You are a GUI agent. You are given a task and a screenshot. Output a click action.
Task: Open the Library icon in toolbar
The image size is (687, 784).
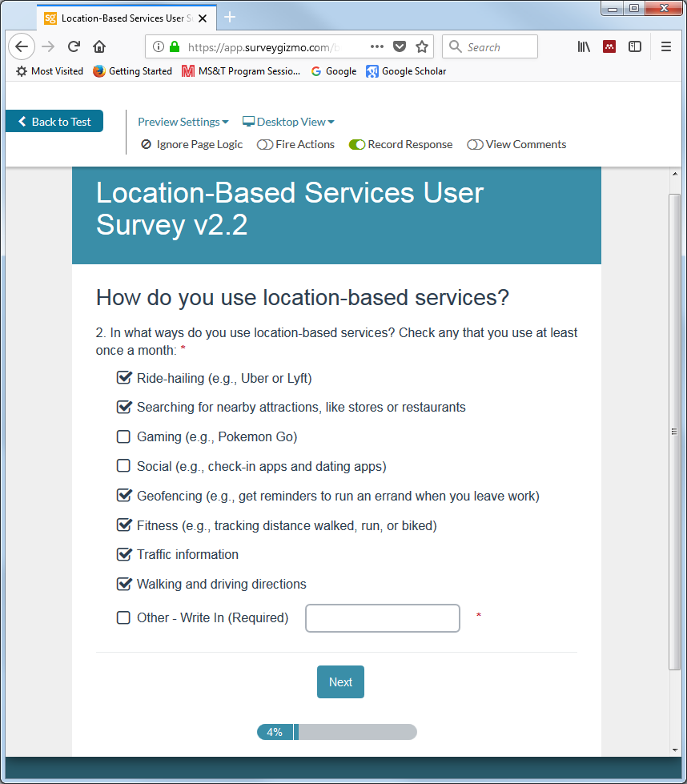tap(584, 46)
